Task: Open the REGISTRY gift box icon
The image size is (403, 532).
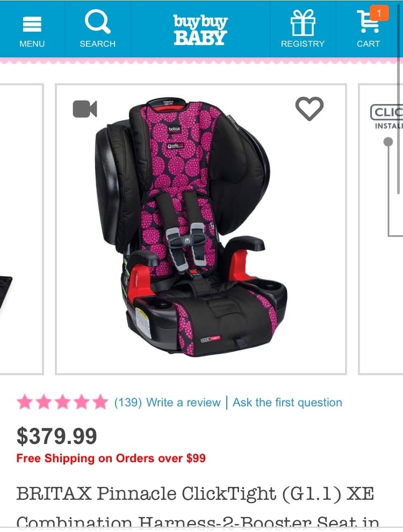Action: click(x=303, y=23)
